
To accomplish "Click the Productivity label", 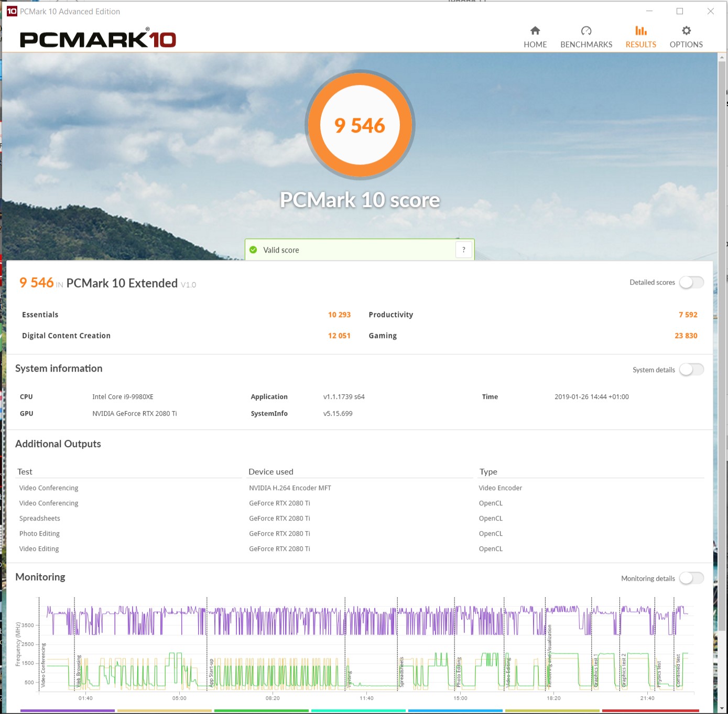I will pyautogui.click(x=390, y=315).
